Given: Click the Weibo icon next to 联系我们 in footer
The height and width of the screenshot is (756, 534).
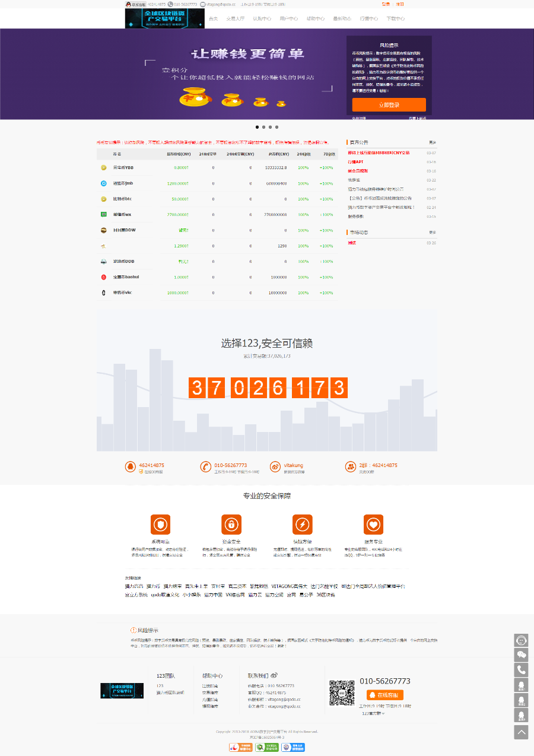Looking at the screenshot, I should click(x=274, y=675).
